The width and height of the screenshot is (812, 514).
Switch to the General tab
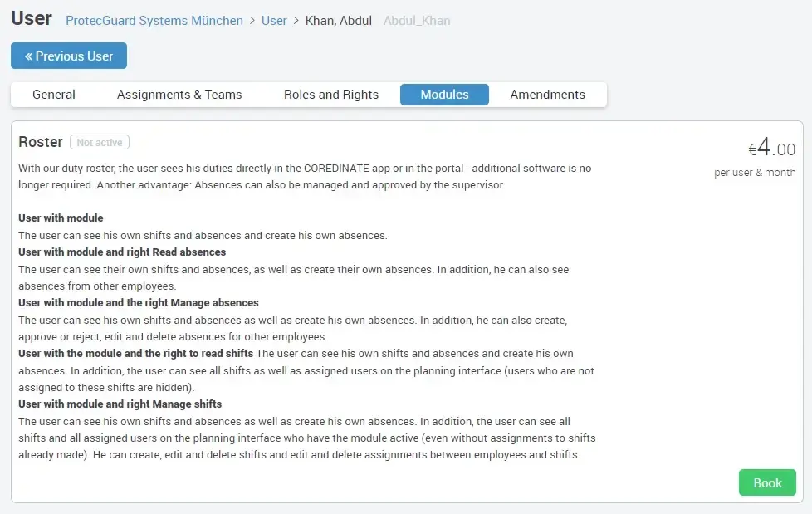[x=54, y=95]
